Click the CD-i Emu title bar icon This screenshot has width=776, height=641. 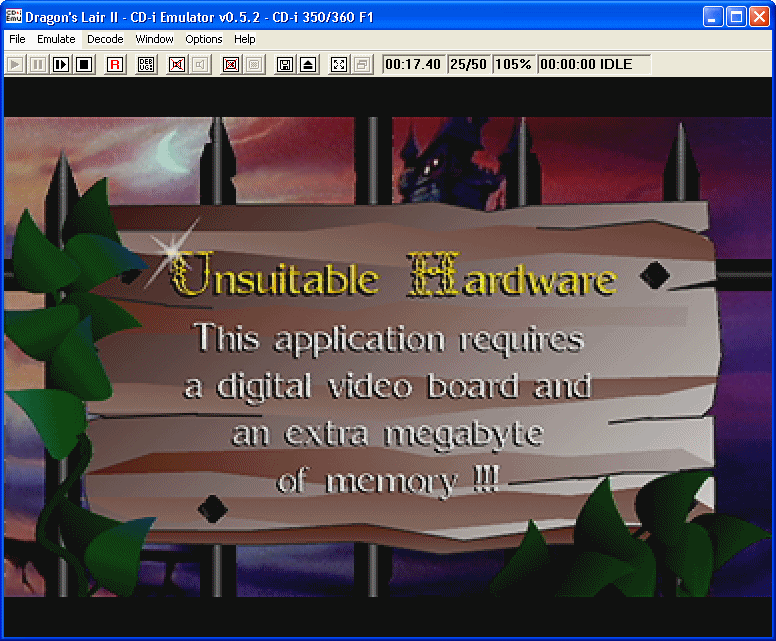[13, 16]
